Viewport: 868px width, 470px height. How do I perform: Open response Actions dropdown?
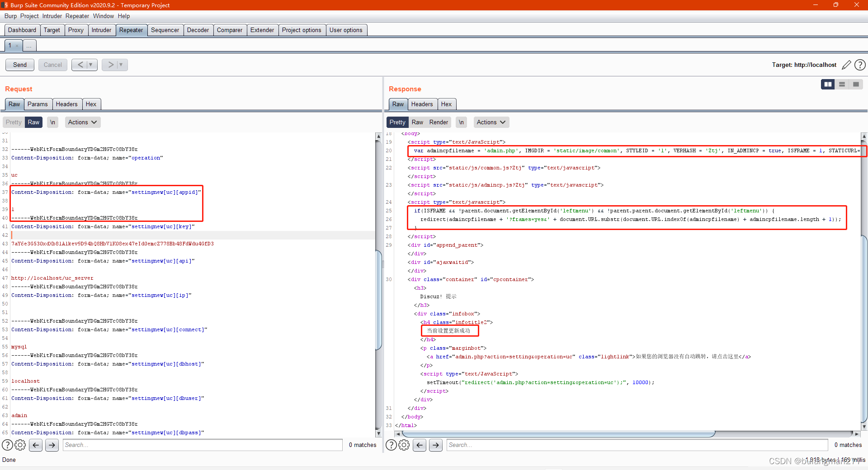pos(491,122)
